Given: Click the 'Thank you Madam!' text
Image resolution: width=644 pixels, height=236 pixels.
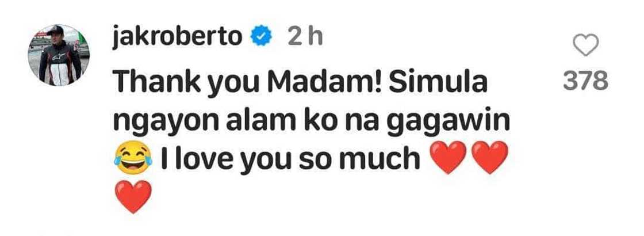Looking at the screenshot, I should 245,82.
